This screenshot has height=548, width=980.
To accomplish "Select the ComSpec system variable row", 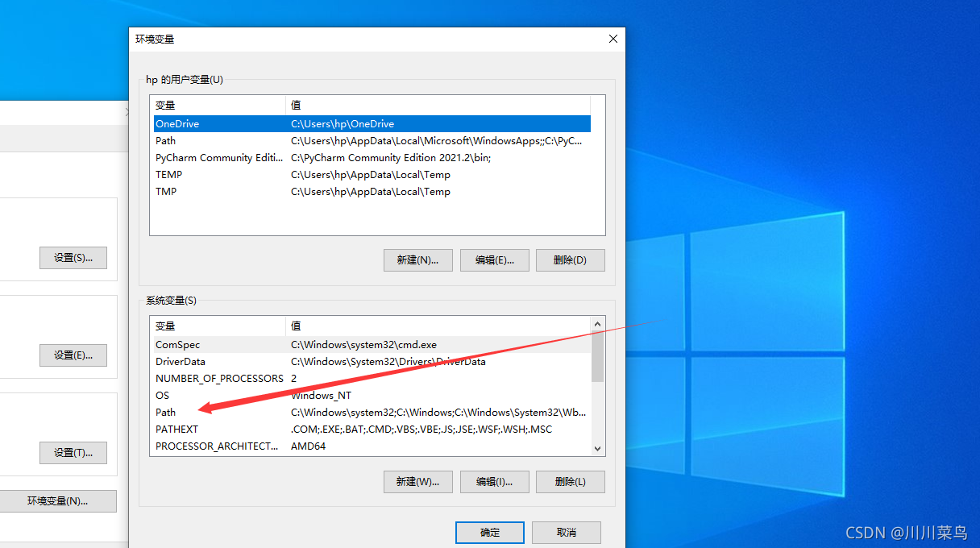I will 372,345.
